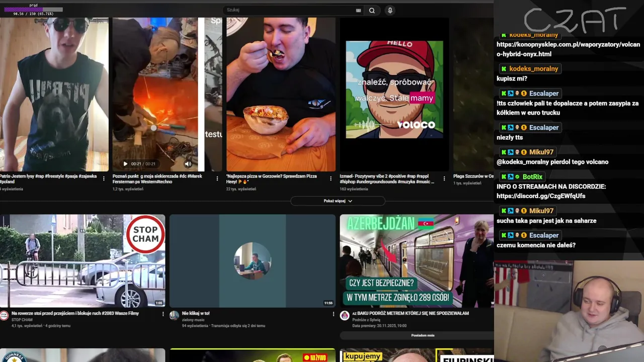The width and height of the screenshot is (644, 362).
Task: Click the 00:21 / 00:21 short time indicator
Action: [143, 164]
